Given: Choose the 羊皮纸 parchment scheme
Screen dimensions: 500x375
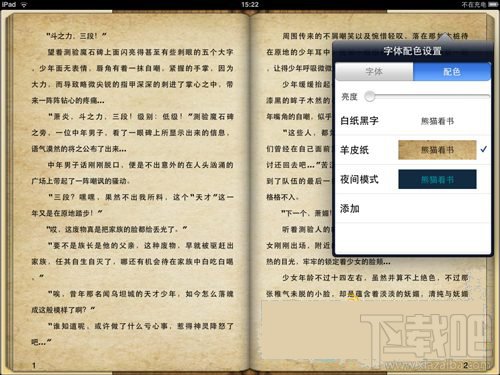Looking at the screenshot, I should tap(413, 150).
